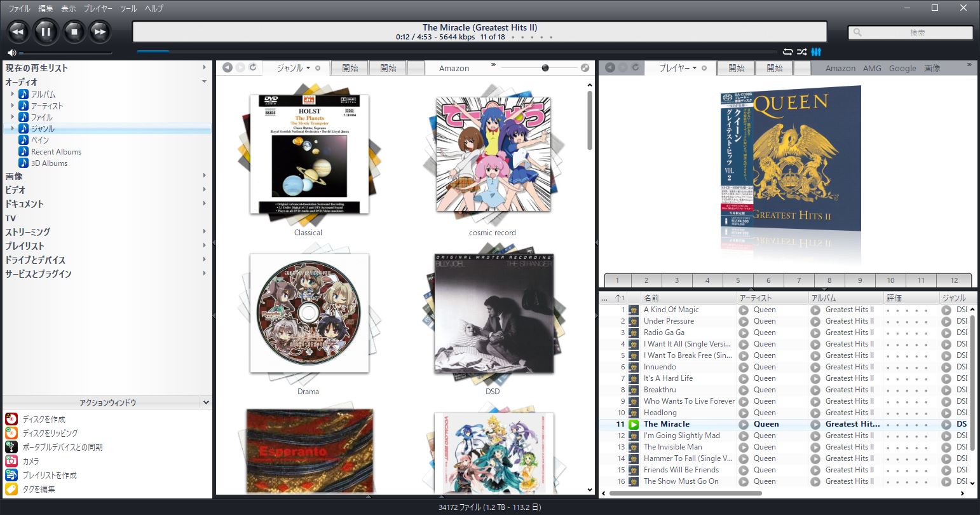Adjust the volume slider

(x=65, y=53)
